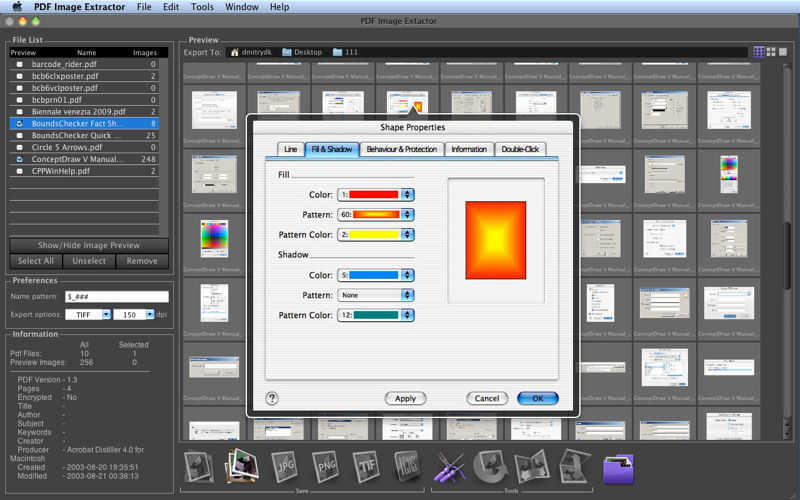800x500 pixels.
Task: Open the Information tab
Action: (x=469, y=149)
